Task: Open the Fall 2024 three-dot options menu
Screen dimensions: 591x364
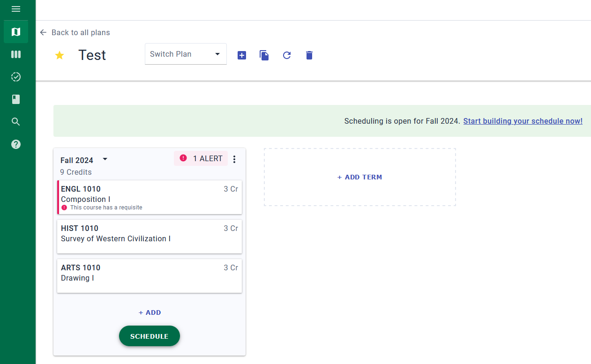Action: tap(234, 159)
